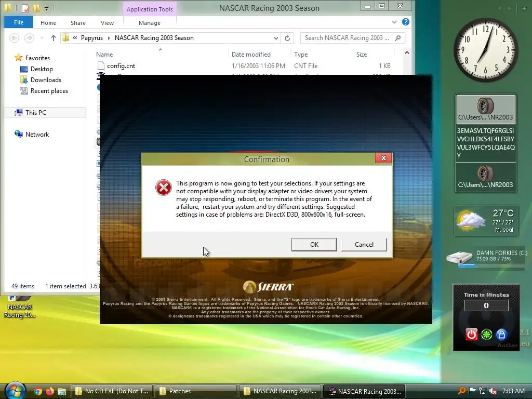Open File Explorer pinned taskbar icon
Screen dimensions: 532x399
(x=62, y=391)
